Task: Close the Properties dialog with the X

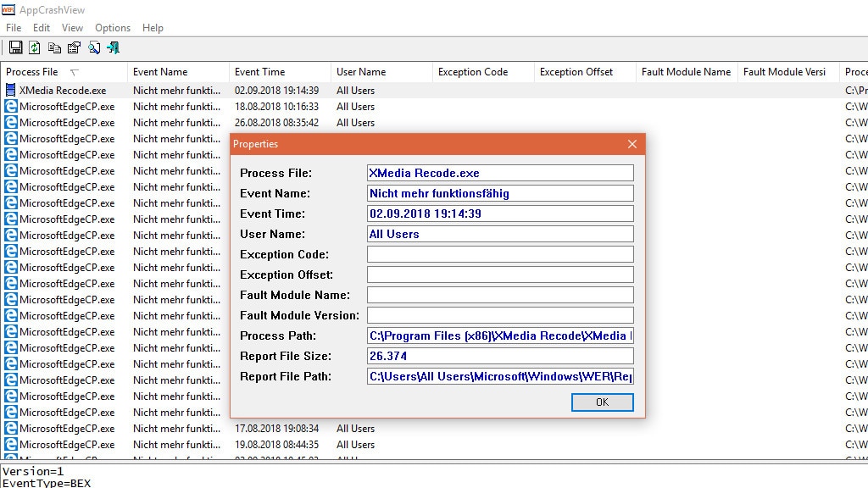Action: click(632, 144)
